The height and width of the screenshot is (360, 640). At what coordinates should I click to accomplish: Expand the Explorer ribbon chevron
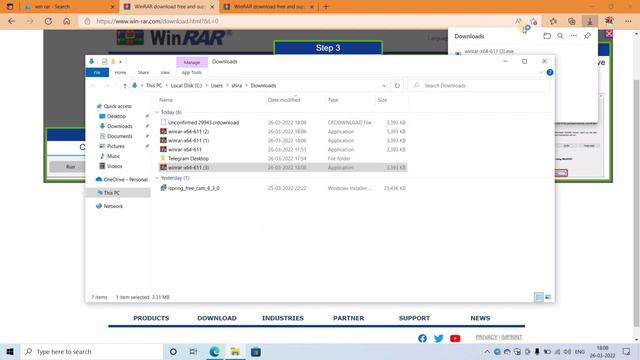pyautogui.click(x=541, y=72)
